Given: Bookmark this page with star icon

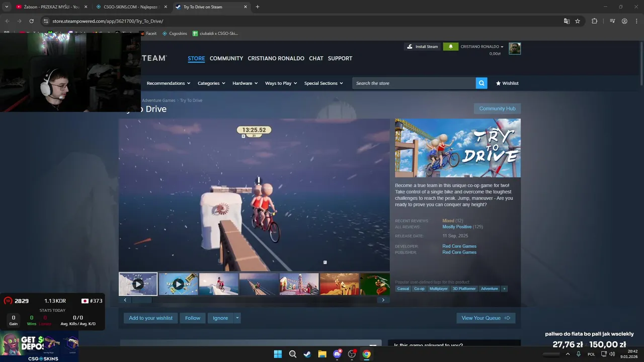Looking at the screenshot, I should [578, 21].
